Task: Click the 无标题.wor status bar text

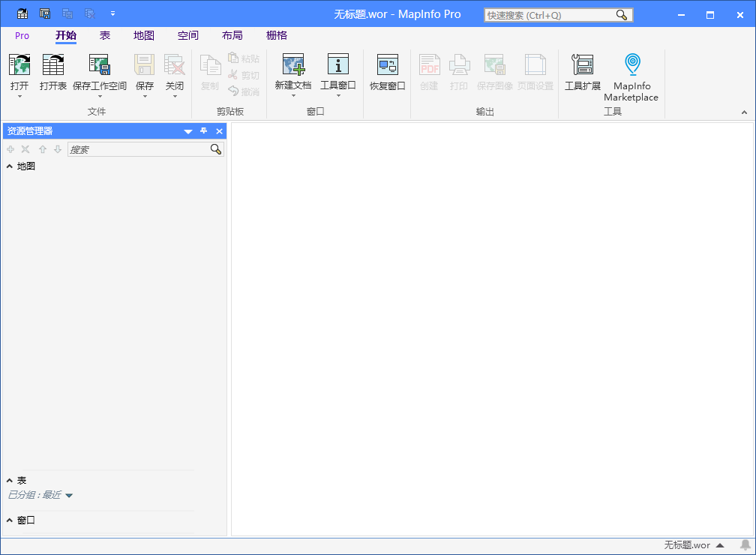Action: click(x=687, y=545)
